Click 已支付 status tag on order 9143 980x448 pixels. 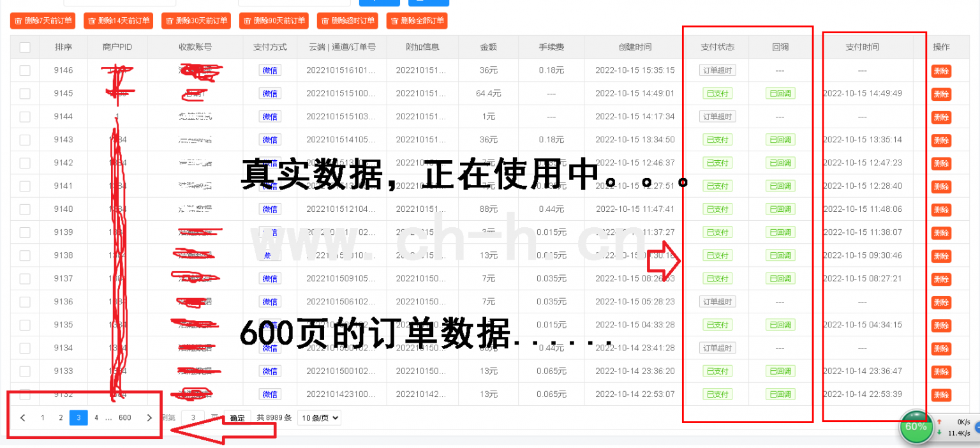pos(716,140)
